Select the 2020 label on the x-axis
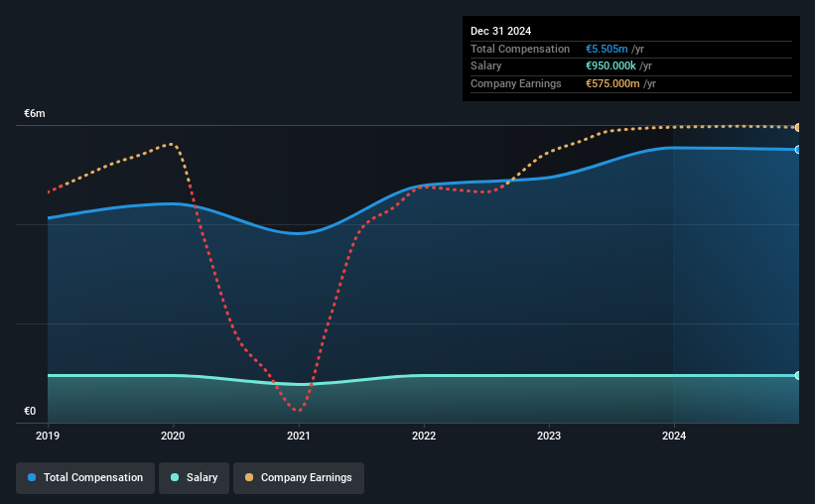Image resolution: width=815 pixels, height=504 pixels. pos(173,436)
